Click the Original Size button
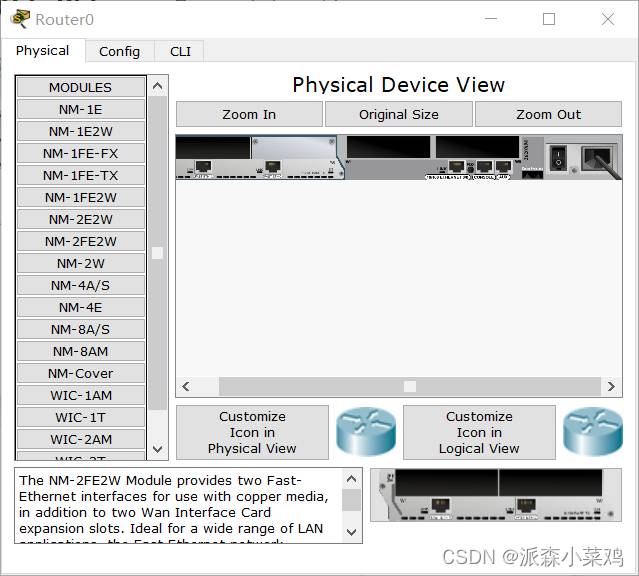 pos(399,115)
